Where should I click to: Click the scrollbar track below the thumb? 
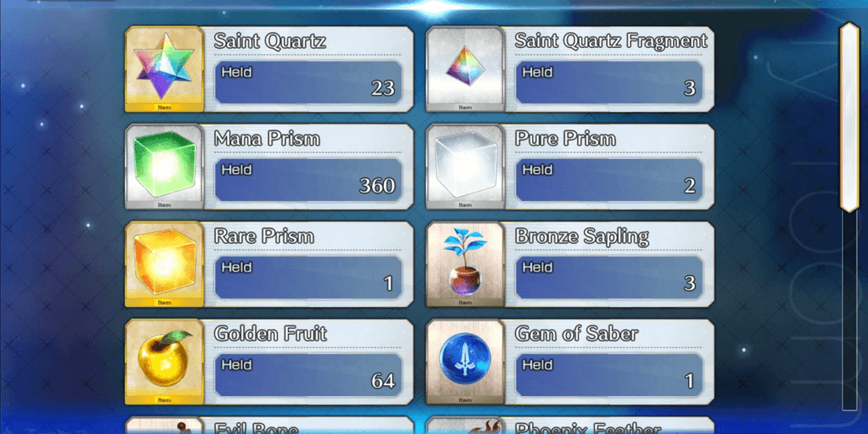[850, 311]
